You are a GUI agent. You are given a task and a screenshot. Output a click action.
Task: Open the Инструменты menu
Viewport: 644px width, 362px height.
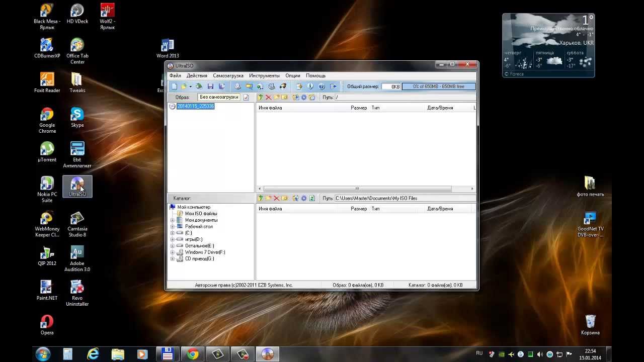[x=264, y=75]
